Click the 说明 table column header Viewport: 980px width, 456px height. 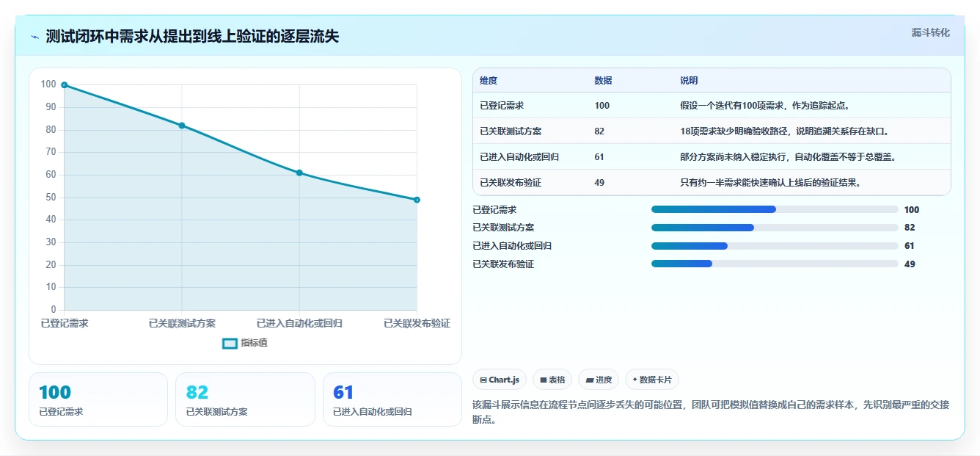click(x=689, y=81)
